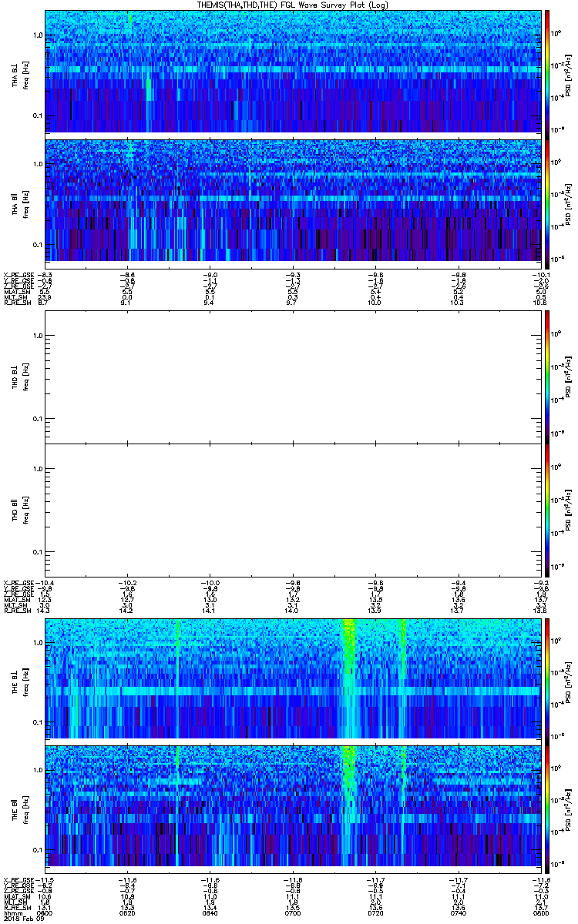578x924 pixels.
Task: Click X_RE_GSE row label under THA panels
Action: click(18, 274)
